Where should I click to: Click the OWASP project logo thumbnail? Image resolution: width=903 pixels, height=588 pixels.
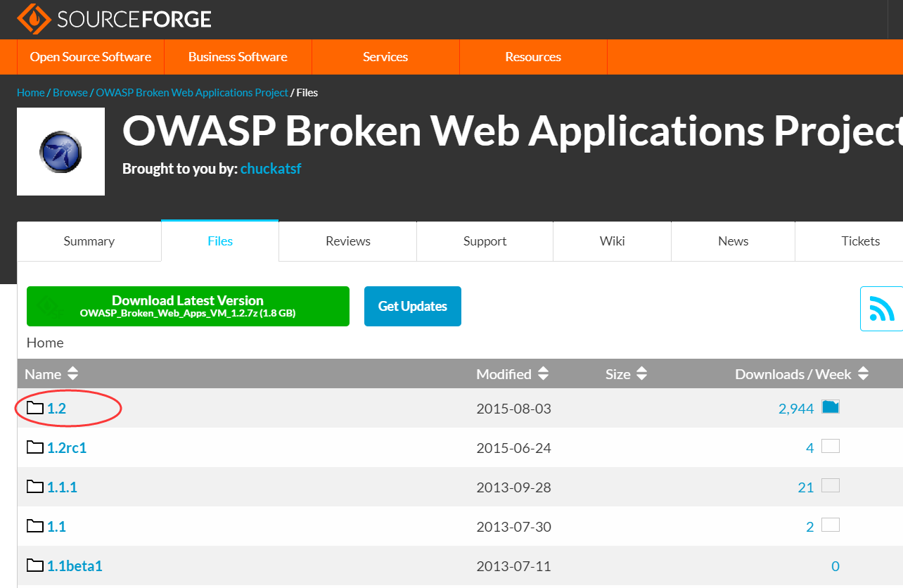click(x=60, y=151)
